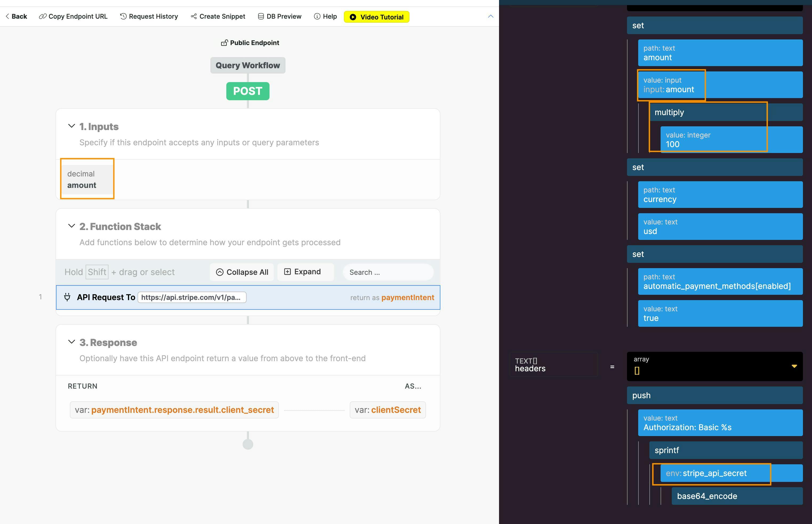The height and width of the screenshot is (524, 812).
Task: Collapse the top toolbar chevron
Action: [x=491, y=16]
